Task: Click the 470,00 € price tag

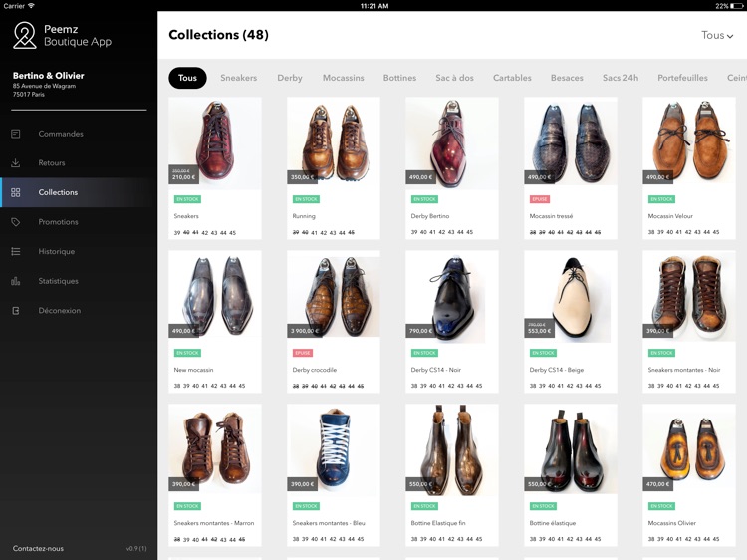Action: (x=658, y=484)
